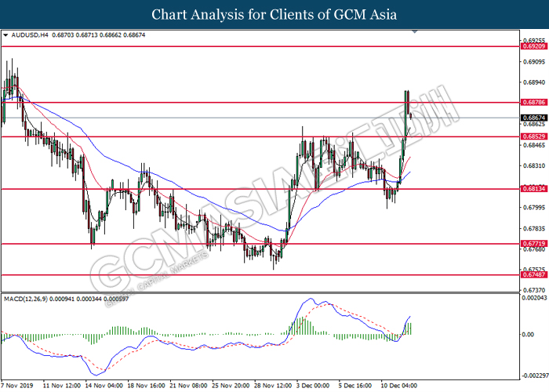Click the 7 Nov 2019 date label

pos(17,386)
